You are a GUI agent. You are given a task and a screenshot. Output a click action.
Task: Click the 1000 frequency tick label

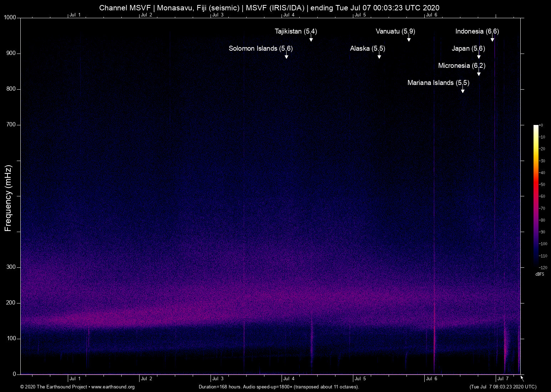click(x=10, y=17)
